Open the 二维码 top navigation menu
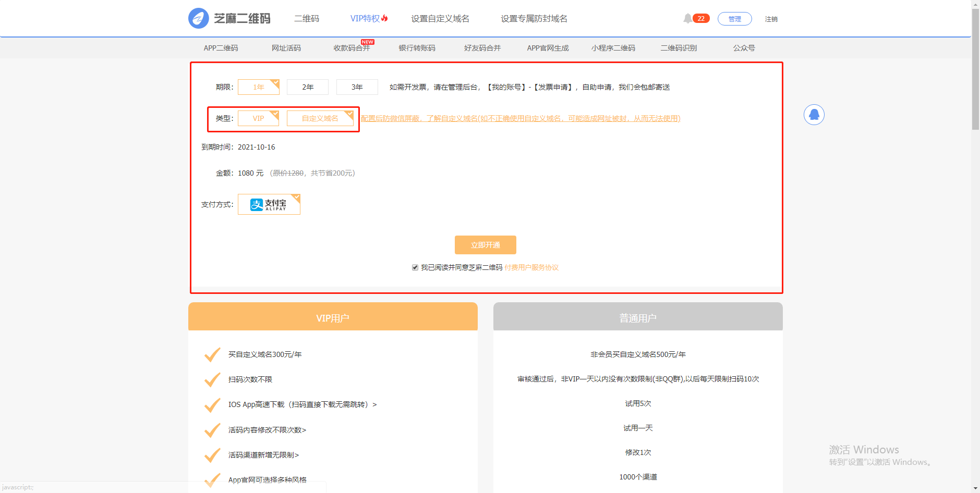980x493 pixels. [x=307, y=19]
